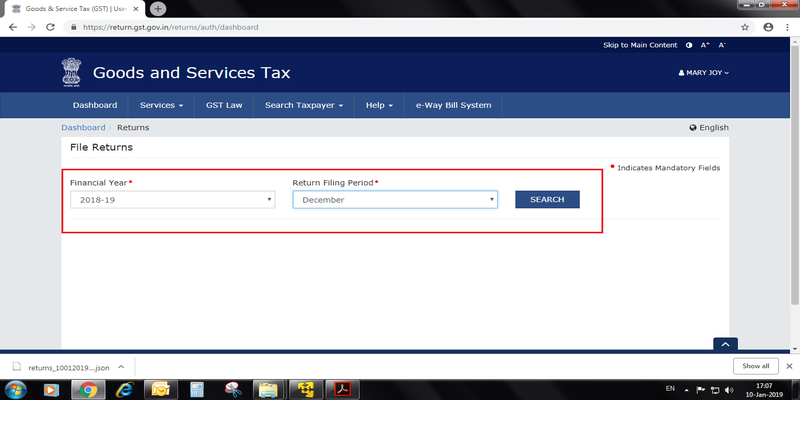This screenshot has height=424, width=800.
Task: Open a new browser tab
Action: click(x=157, y=8)
